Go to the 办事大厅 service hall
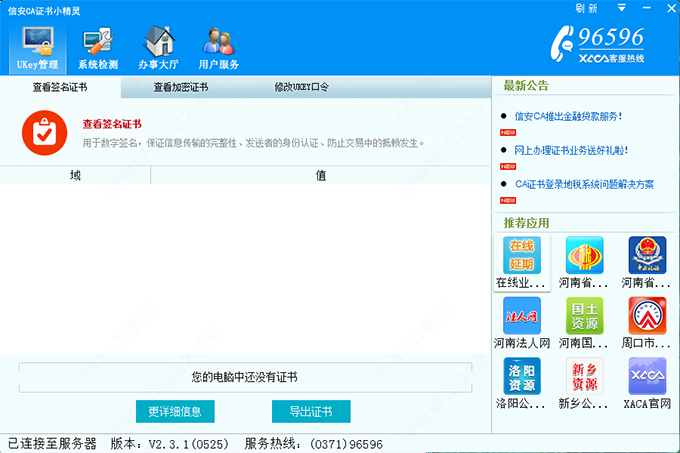Image resolution: width=680 pixels, height=453 pixels. click(x=158, y=48)
